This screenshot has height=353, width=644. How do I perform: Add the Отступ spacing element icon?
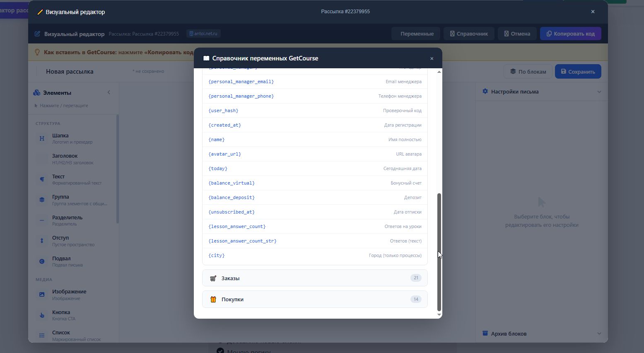pos(42,241)
